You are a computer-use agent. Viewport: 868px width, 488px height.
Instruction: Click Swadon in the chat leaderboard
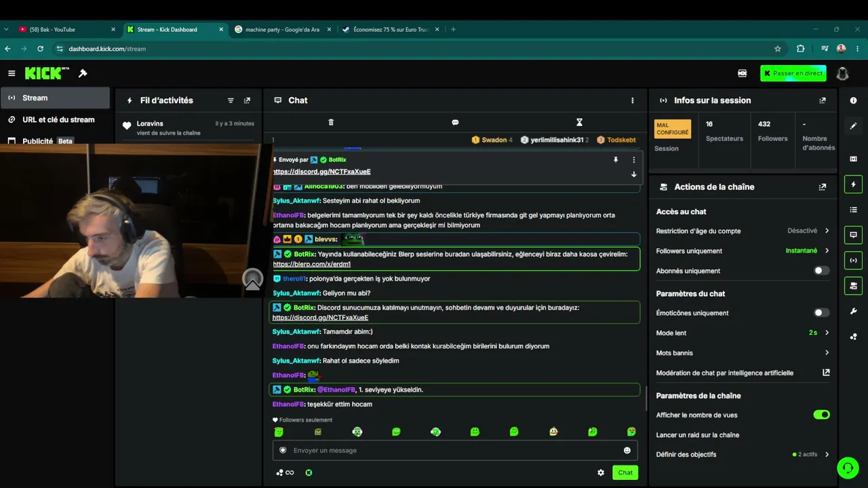(x=492, y=140)
